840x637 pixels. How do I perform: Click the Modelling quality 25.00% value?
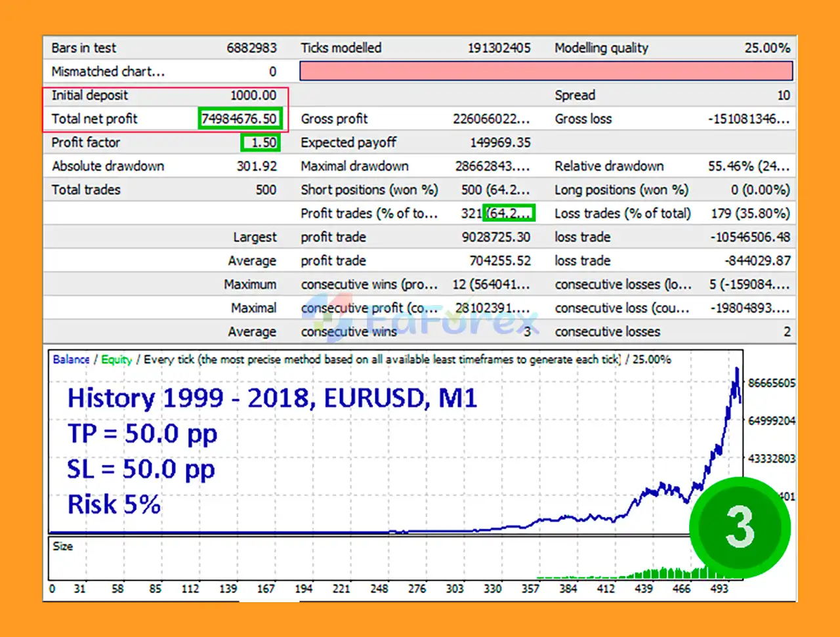coord(766,48)
